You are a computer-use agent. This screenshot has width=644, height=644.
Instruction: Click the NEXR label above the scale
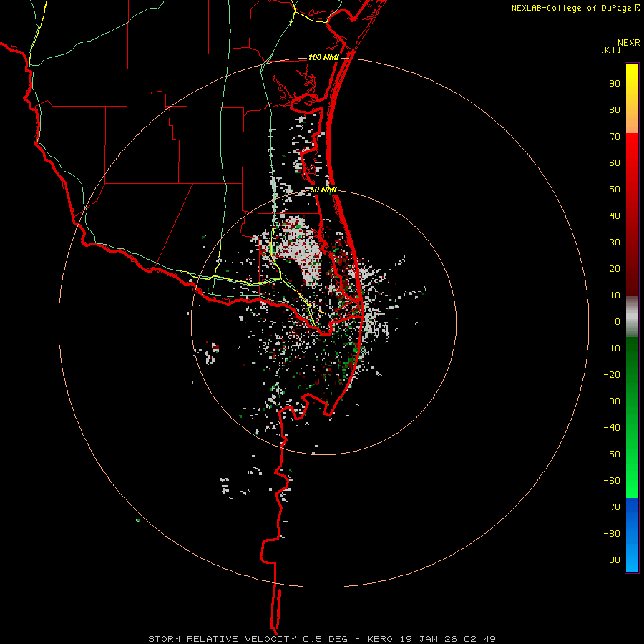(629, 43)
